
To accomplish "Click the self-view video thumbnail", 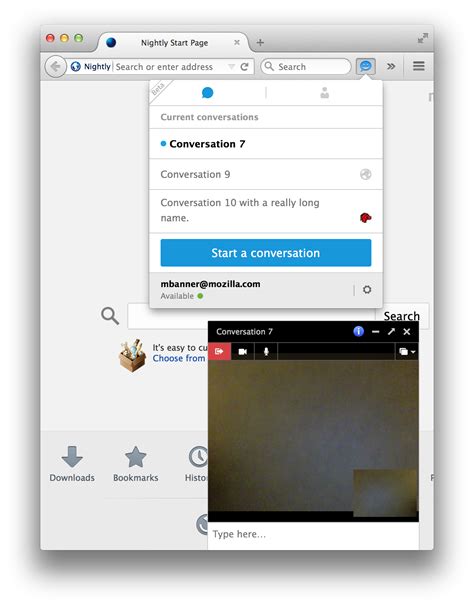I will (x=385, y=493).
